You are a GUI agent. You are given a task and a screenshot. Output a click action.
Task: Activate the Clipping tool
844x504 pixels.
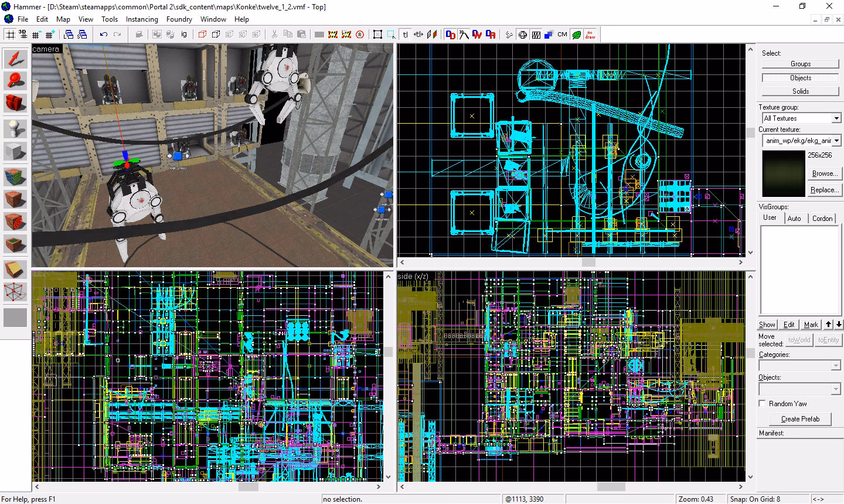[15, 270]
